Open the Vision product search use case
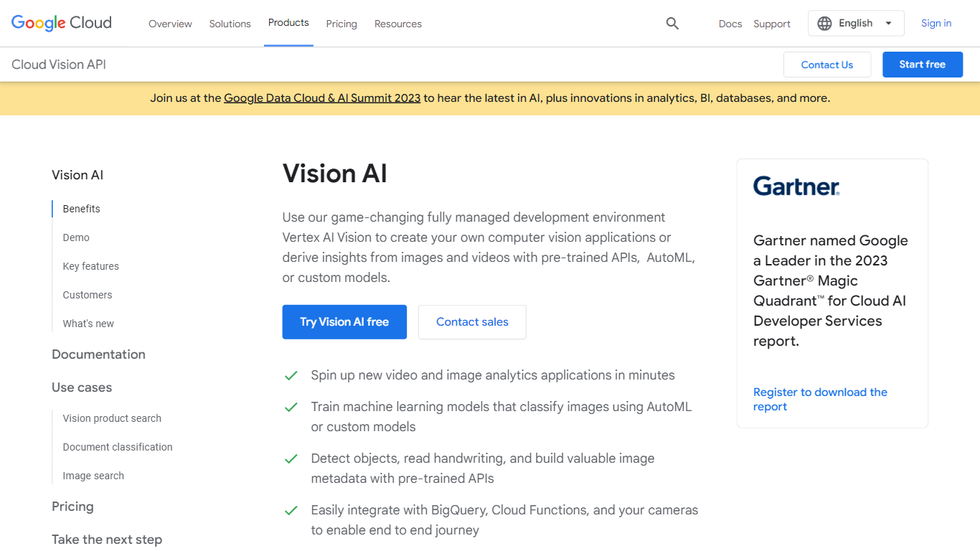Screen dimensions: 980x551 (112, 418)
